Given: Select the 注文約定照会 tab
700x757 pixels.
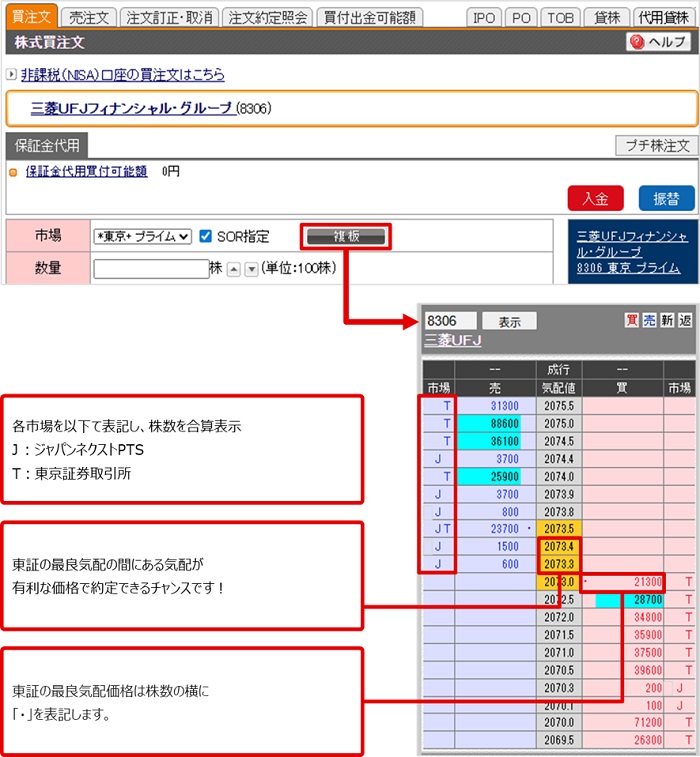Looking at the screenshot, I should coord(267,18).
